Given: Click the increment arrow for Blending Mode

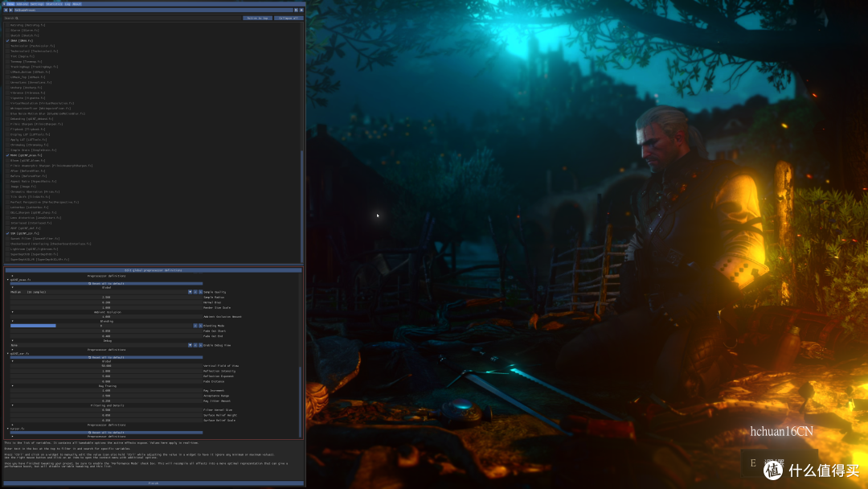Looking at the screenshot, I should (x=200, y=326).
